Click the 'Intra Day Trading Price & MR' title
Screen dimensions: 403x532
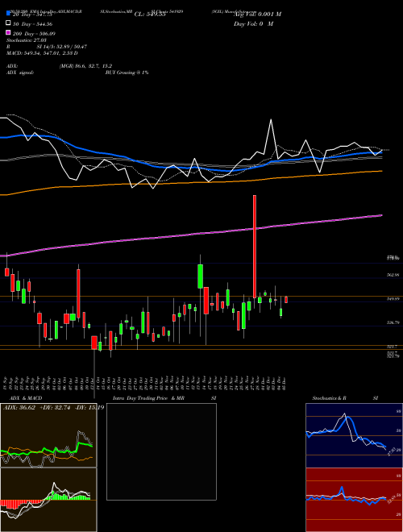click(148, 398)
